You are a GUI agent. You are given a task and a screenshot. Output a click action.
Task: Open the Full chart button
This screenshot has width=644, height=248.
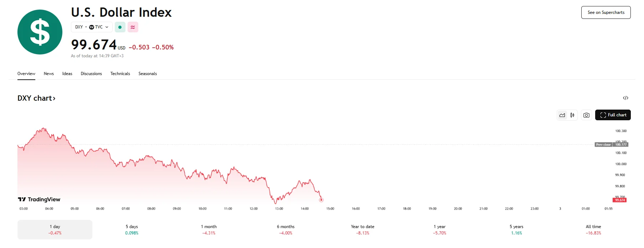point(613,115)
